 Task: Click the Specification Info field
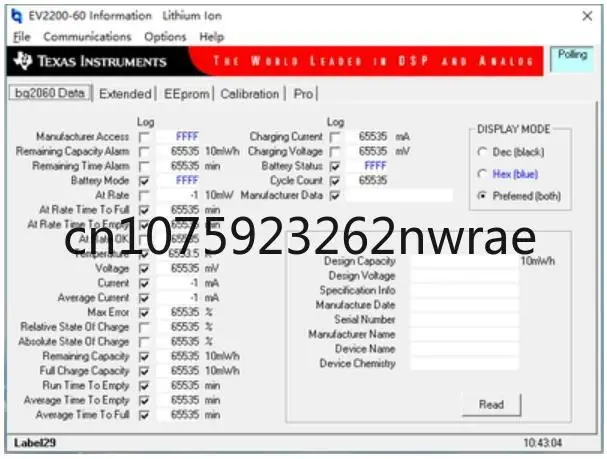coord(464,291)
